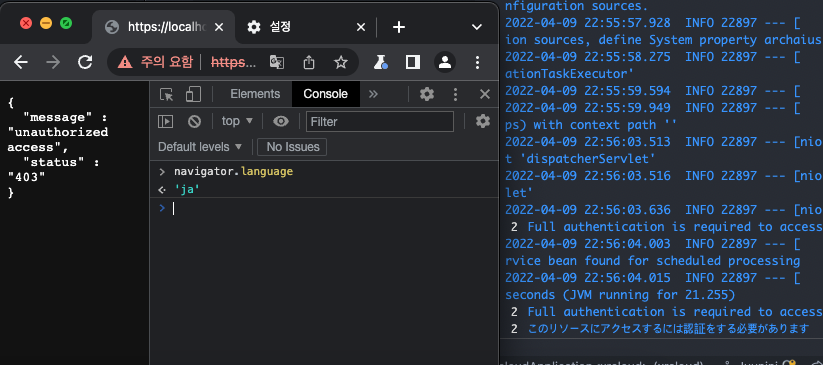Toggle the DevTools device toolbar
Screen dimensions: 823x365
point(194,95)
